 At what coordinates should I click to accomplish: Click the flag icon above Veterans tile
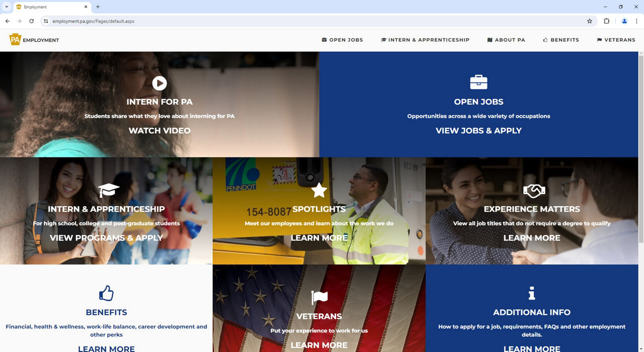[319, 297]
